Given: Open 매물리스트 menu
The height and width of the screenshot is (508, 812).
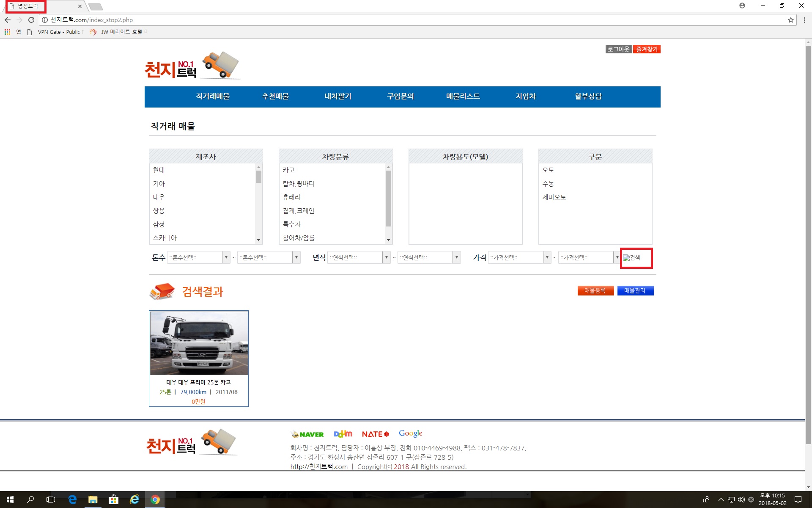Looking at the screenshot, I should [463, 97].
